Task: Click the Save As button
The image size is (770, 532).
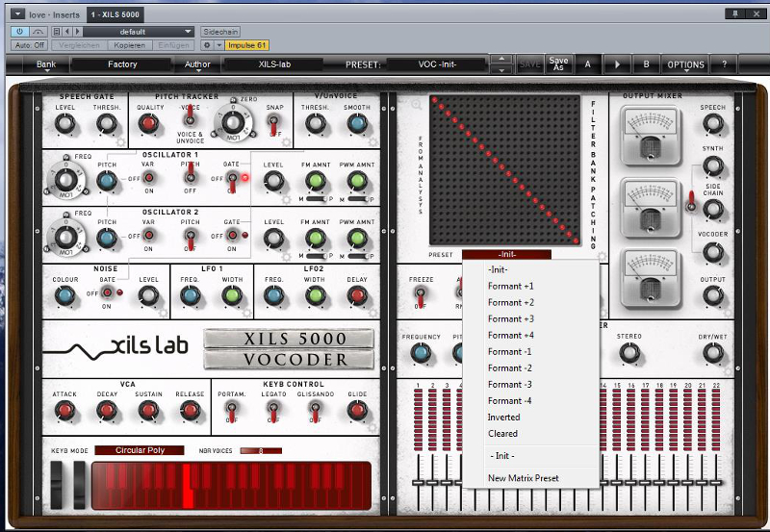Action: pyautogui.click(x=558, y=64)
